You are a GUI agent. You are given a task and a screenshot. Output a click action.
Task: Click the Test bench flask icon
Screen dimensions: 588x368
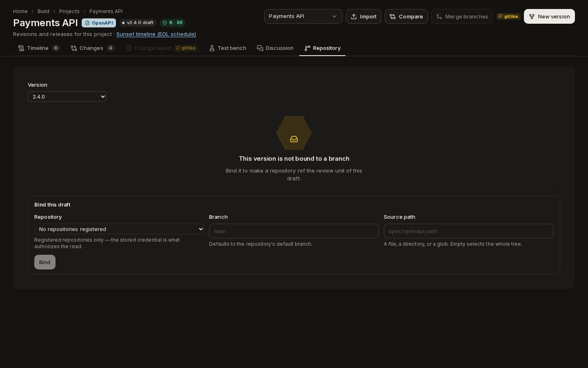[x=212, y=48]
